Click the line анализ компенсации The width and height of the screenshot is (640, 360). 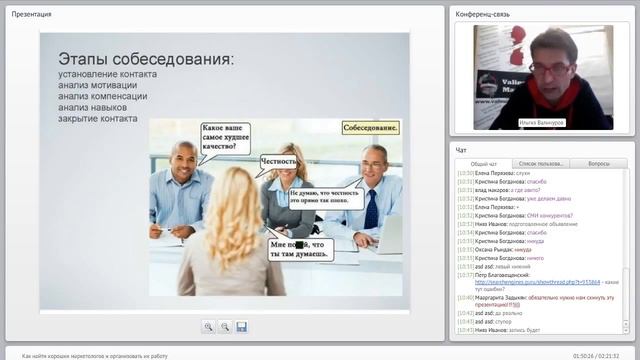102,96
